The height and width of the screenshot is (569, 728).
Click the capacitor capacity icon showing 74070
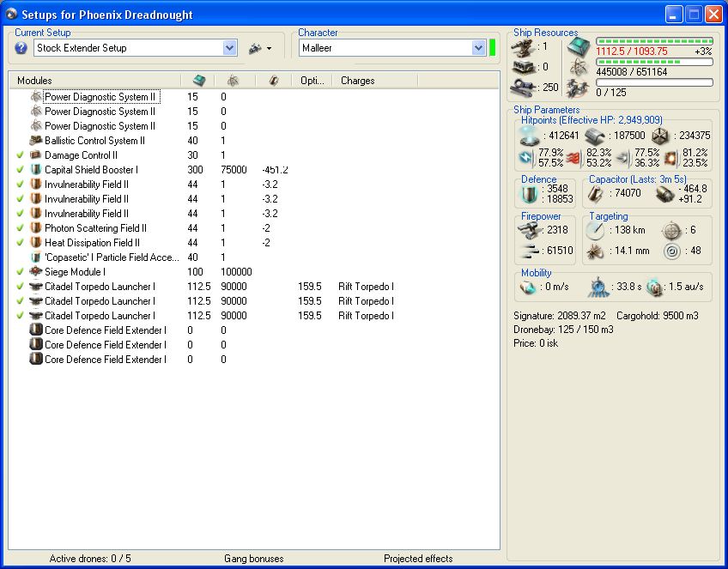point(596,194)
